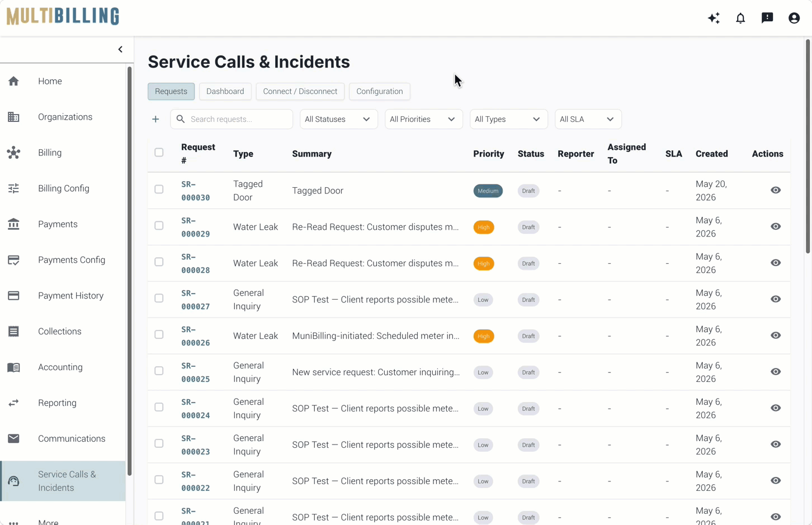Click the Payment History card icon
812x525 pixels.
pyautogui.click(x=13, y=296)
